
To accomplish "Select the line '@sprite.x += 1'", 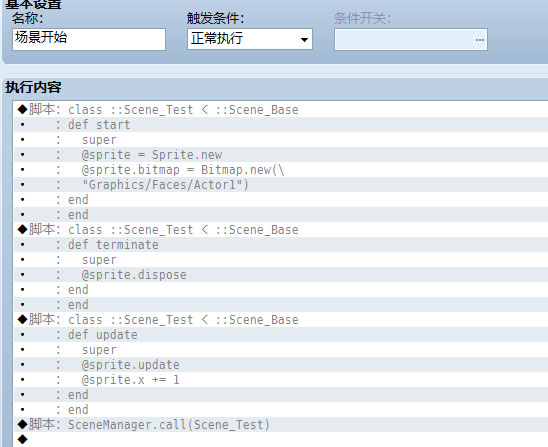I will [x=281, y=380].
